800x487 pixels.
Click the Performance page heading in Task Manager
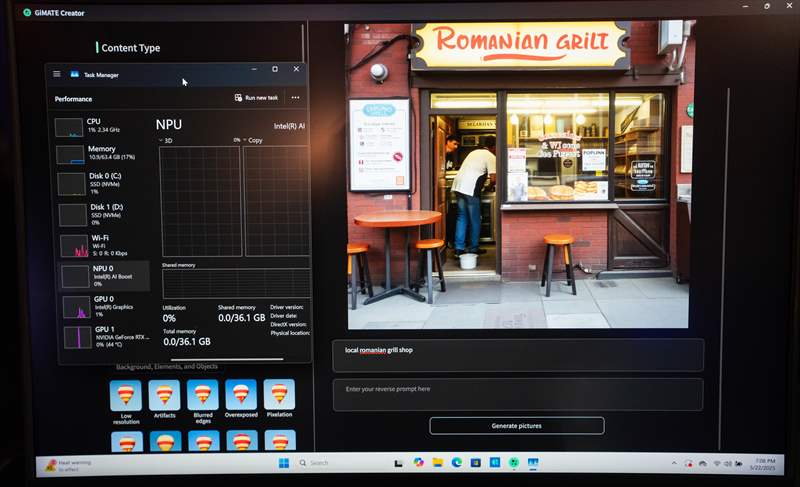pos(73,99)
